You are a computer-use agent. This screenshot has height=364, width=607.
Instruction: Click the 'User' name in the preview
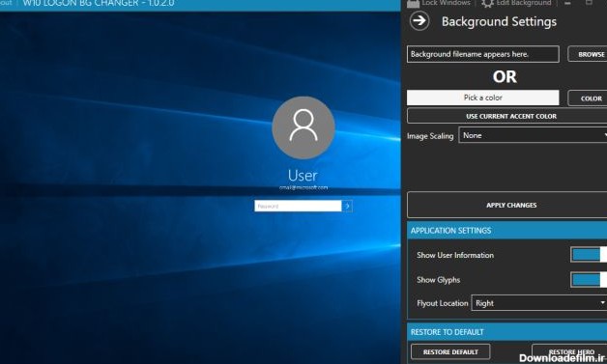coord(303,176)
